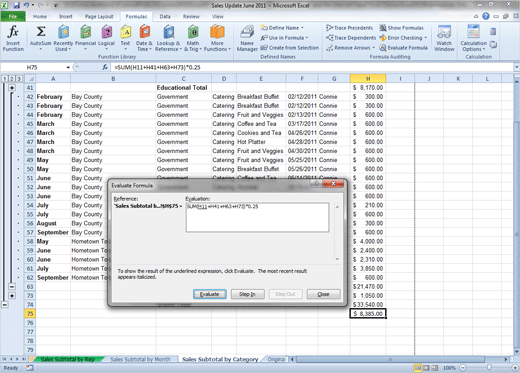This screenshot has width=520, height=373.
Task: Click the Evaluate button in dialog
Action: click(210, 294)
